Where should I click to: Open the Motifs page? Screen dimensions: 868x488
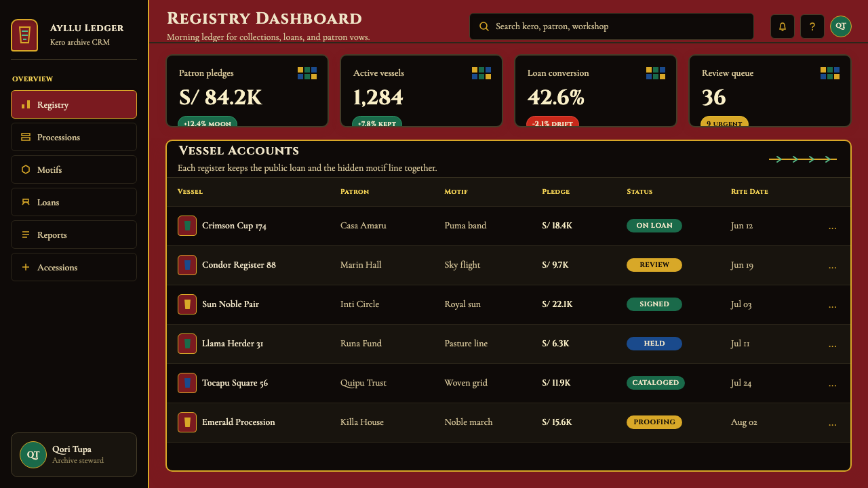click(74, 169)
